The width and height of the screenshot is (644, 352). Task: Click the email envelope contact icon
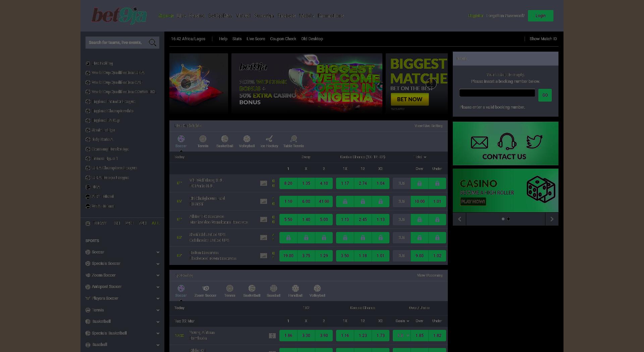point(480,142)
